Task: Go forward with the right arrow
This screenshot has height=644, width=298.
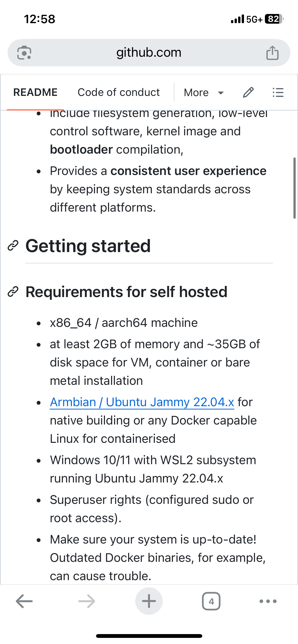Action: [87, 601]
